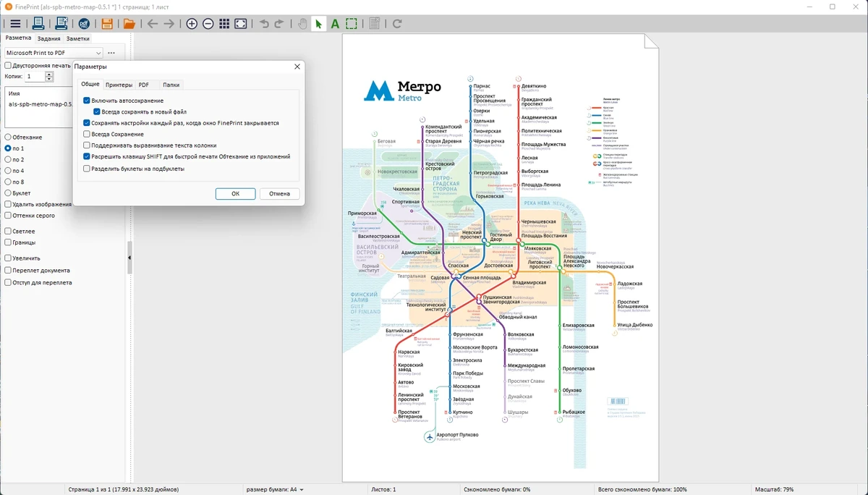868x495 pixels.
Task: Confirm the dialog with OK
Action: [x=236, y=194]
